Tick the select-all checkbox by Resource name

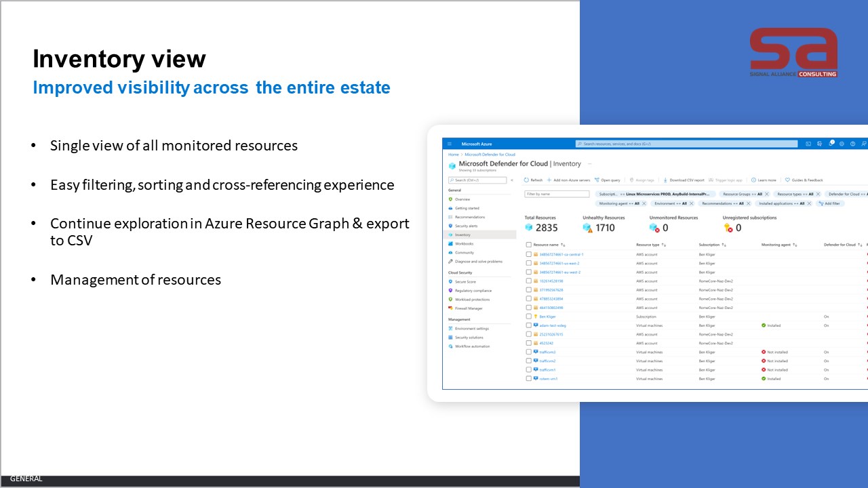click(x=529, y=245)
